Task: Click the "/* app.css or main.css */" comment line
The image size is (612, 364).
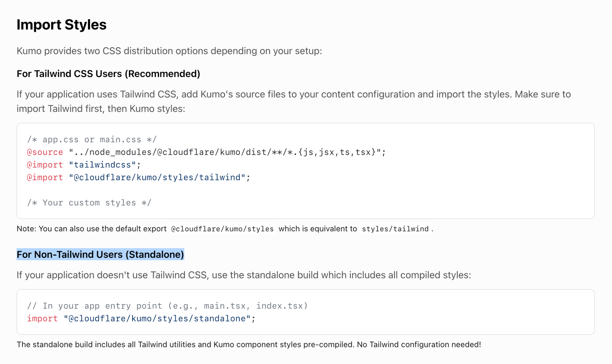Action: [x=92, y=140]
